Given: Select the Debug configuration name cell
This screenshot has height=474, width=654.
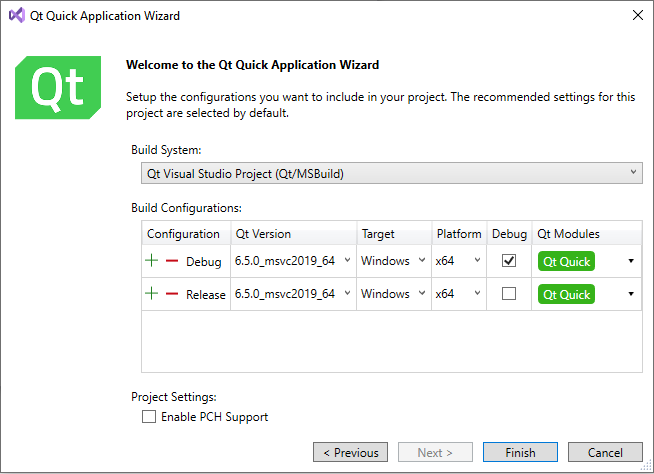Looking at the screenshot, I should pyautogui.click(x=204, y=262).
